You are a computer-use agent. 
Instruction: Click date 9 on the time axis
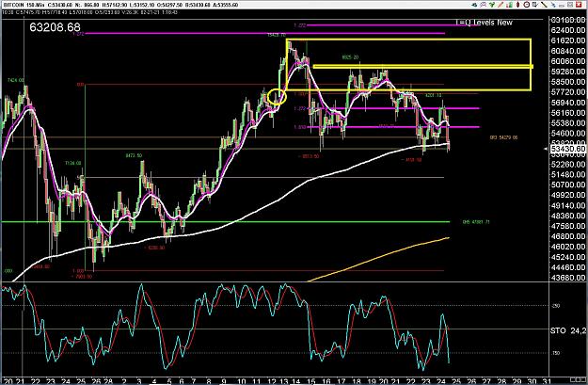click(224, 381)
